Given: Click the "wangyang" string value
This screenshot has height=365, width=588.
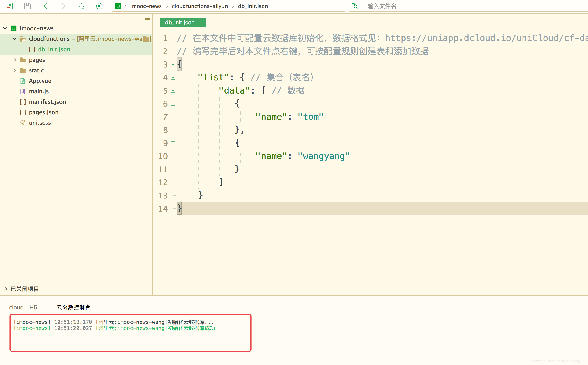Looking at the screenshot, I should (x=324, y=156).
